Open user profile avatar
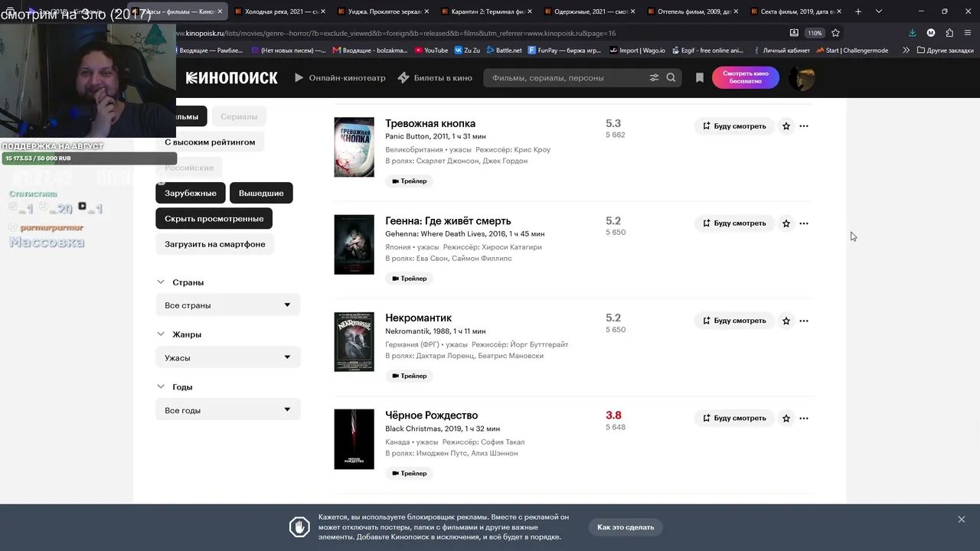 pyautogui.click(x=802, y=78)
